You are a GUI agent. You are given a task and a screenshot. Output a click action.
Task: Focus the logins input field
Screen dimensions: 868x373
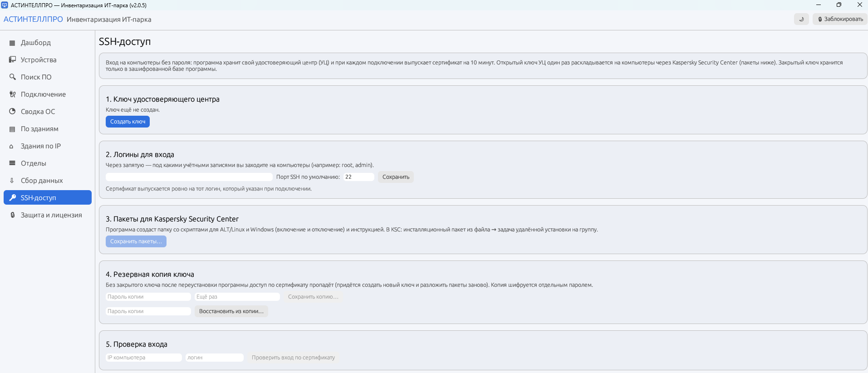[189, 177]
